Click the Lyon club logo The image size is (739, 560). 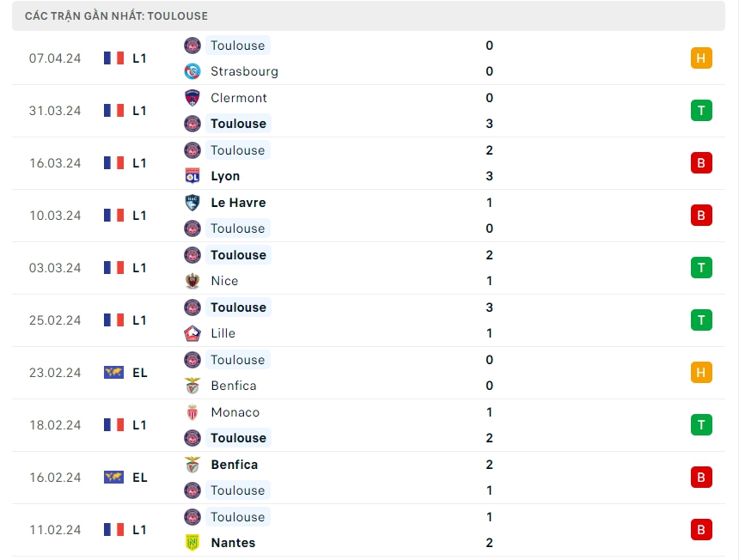point(192,176)
